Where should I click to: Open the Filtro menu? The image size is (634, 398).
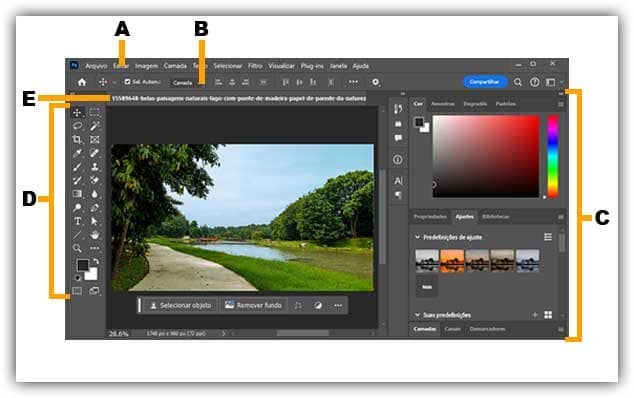tap(255, 66)
